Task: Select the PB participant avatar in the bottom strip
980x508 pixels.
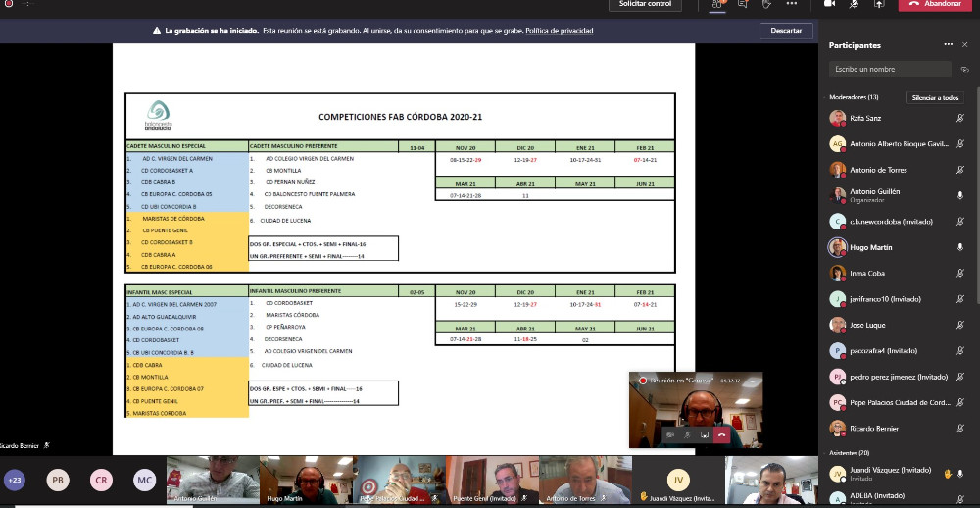Action: pos(58,481)
